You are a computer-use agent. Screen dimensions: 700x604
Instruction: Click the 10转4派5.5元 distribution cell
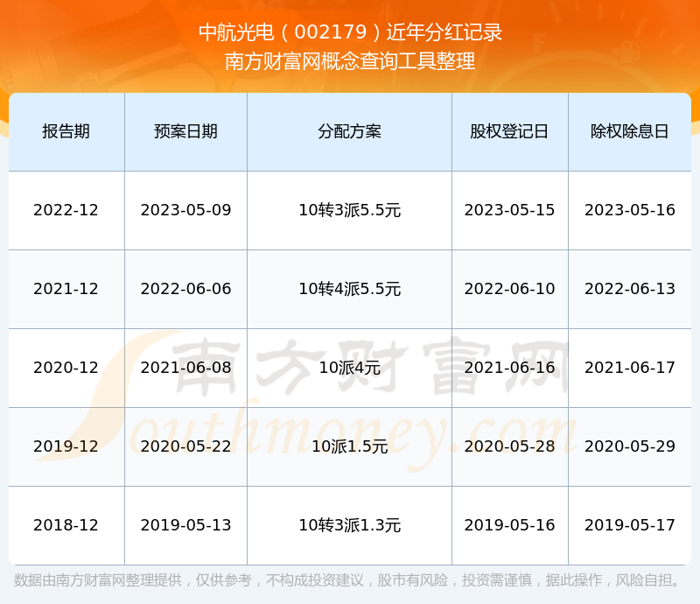tap(349, 289)
